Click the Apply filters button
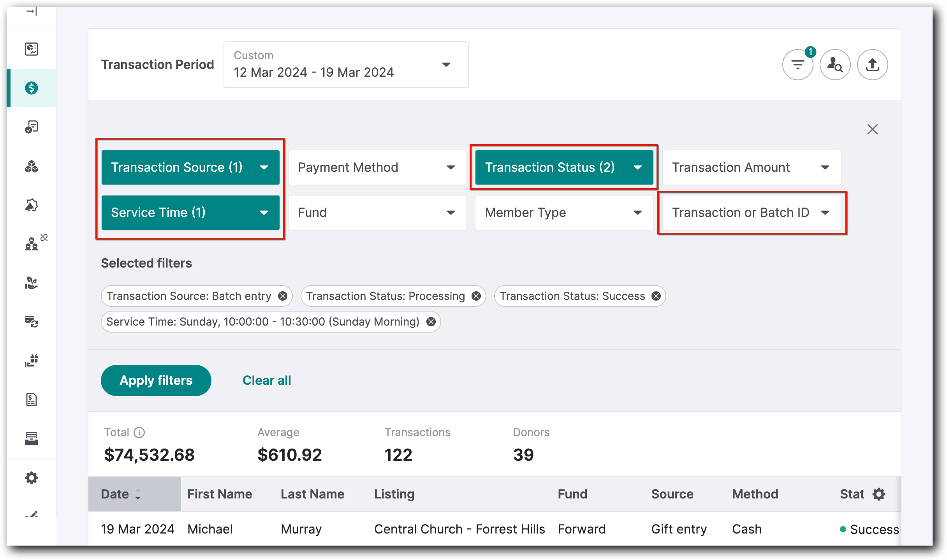The height and width of the screenshot is (560, 947). pyautogui.click(x=156, y=380)
